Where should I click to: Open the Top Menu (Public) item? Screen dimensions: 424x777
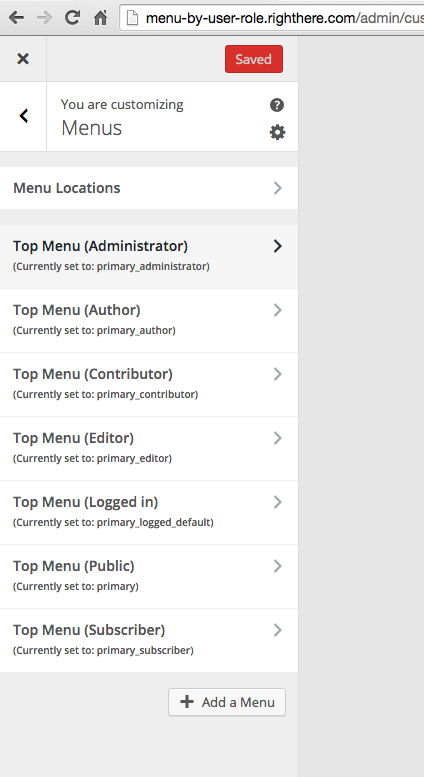[x=149, y=576]
